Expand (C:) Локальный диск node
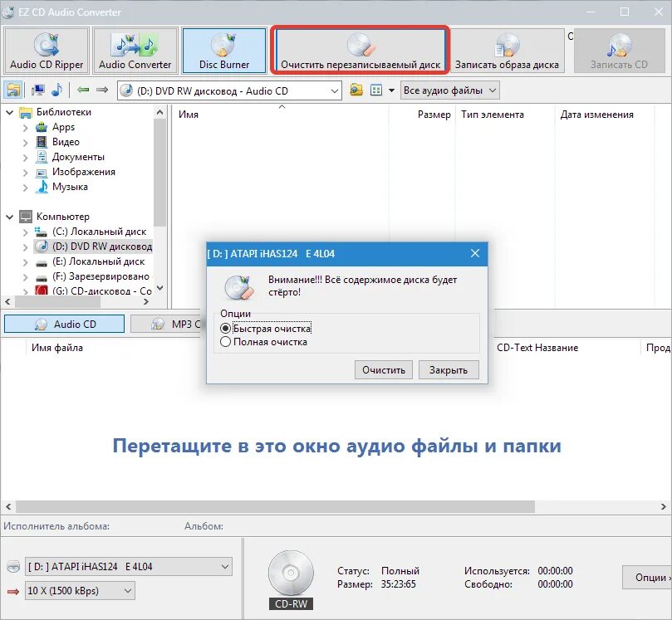672x620 pixels. click(25, 232)
